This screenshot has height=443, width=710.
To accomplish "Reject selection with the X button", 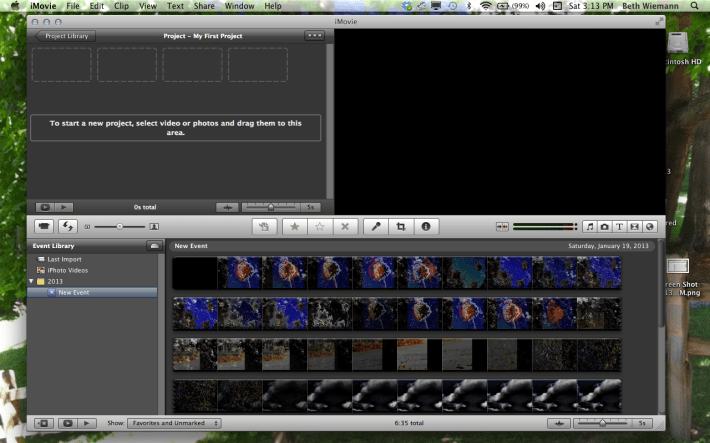I will [x=345, y=227].
